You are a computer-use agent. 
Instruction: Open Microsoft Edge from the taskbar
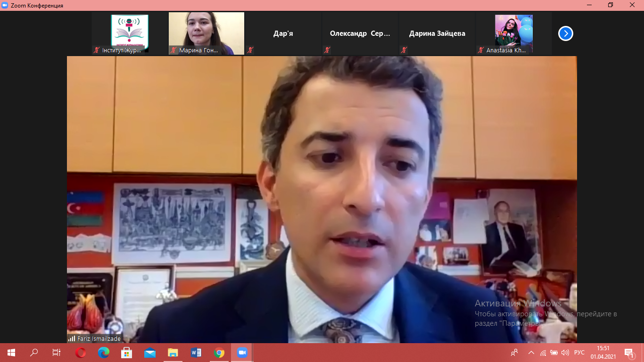pyautogui.click(x=104, y=353)
